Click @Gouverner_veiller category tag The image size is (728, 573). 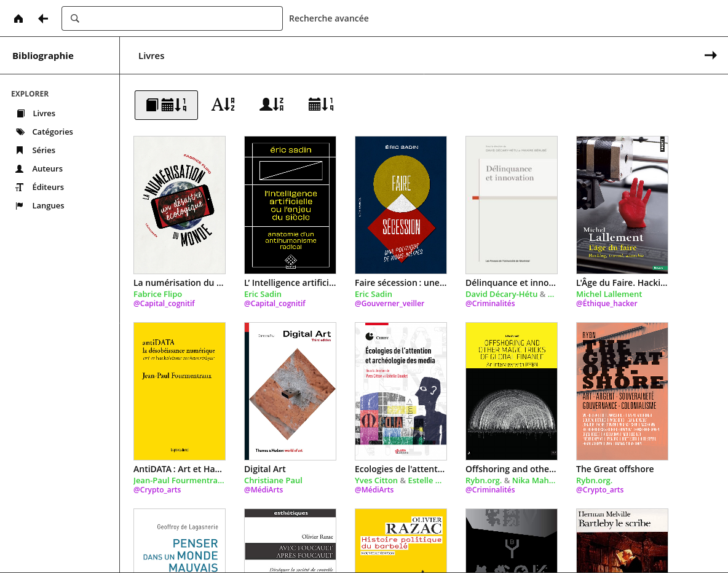pos(390,303)
